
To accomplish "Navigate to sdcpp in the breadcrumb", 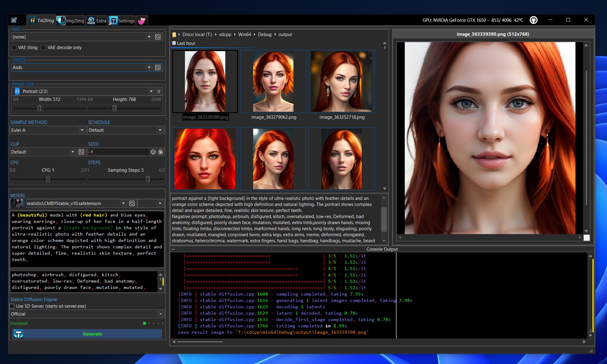I will click(225, 35).
